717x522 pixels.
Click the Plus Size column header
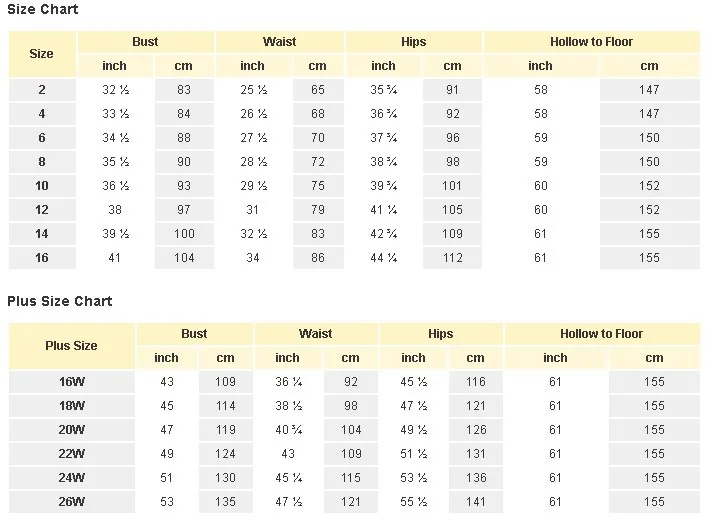click(x=72, y=346)
